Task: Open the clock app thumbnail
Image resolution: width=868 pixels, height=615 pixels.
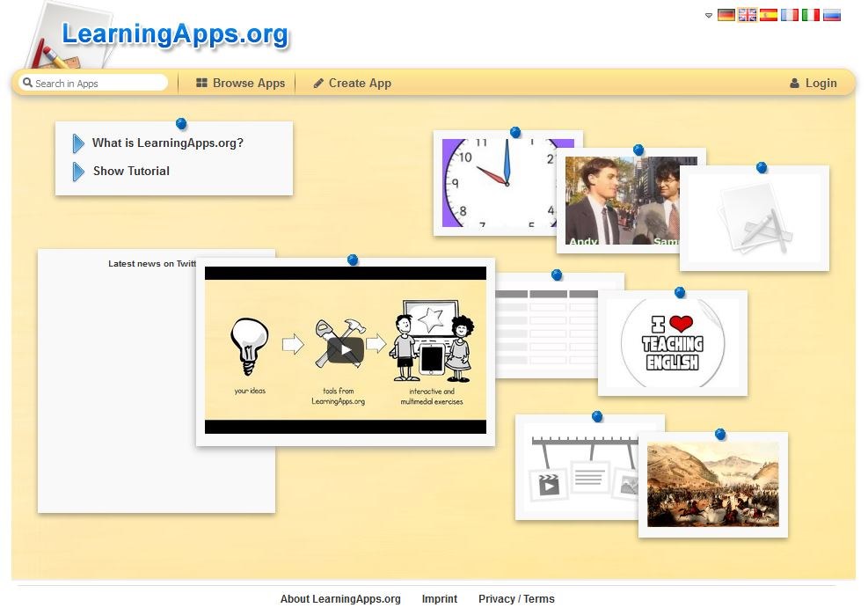Action: click(x=497, y=183)
